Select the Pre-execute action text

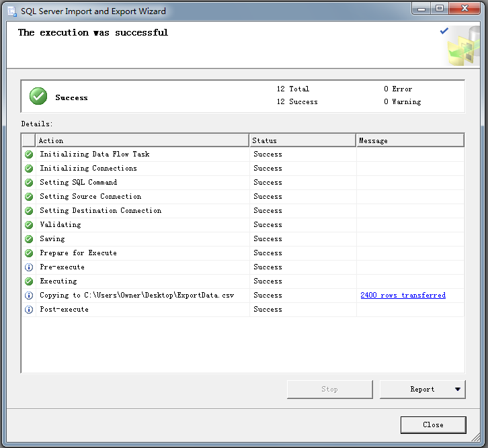(x=63, y=267)
